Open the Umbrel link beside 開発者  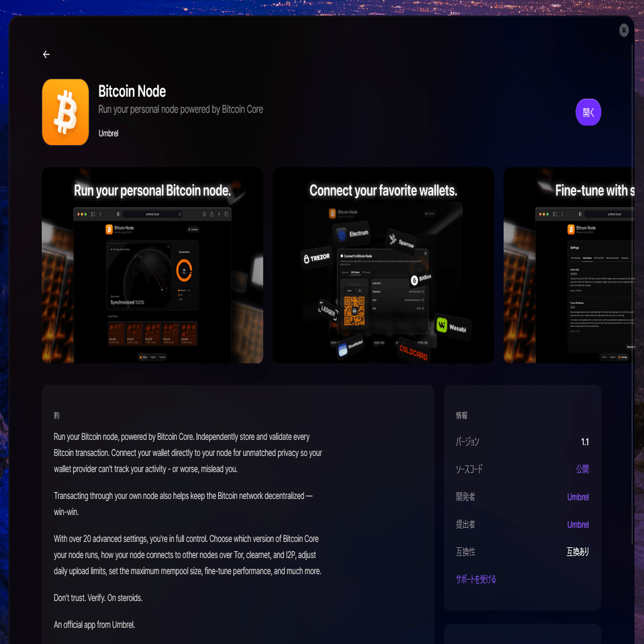[578, 497]
